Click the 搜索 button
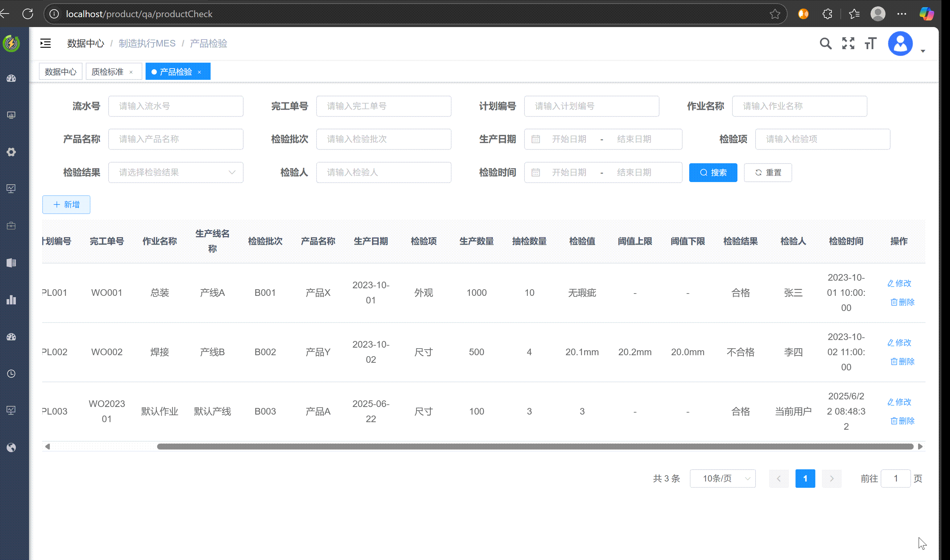 coord(713,172)
